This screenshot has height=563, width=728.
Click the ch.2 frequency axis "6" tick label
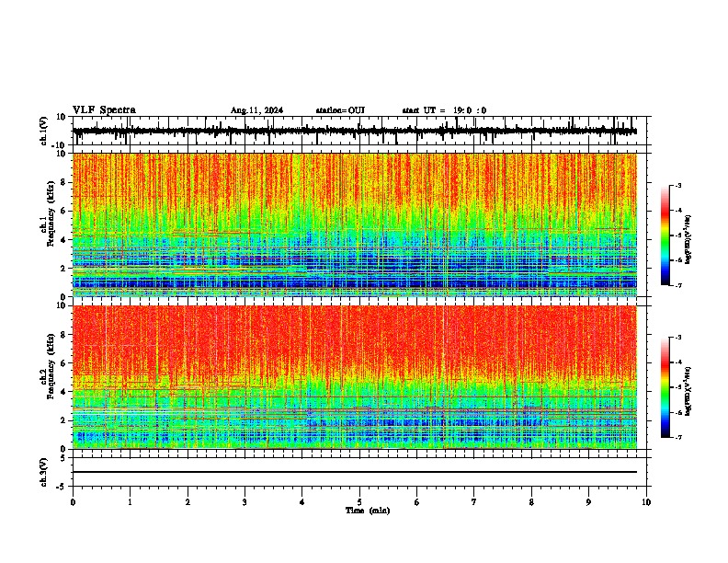pos(63,363)
